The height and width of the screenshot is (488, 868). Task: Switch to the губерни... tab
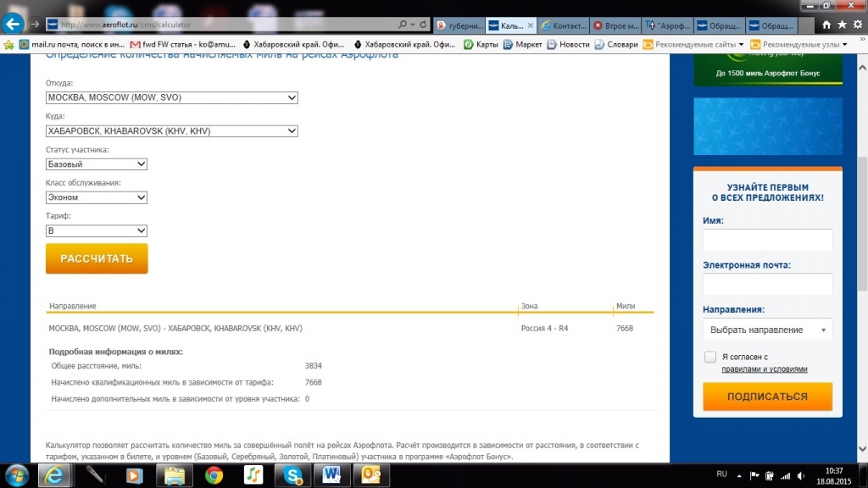coord(459,25)
